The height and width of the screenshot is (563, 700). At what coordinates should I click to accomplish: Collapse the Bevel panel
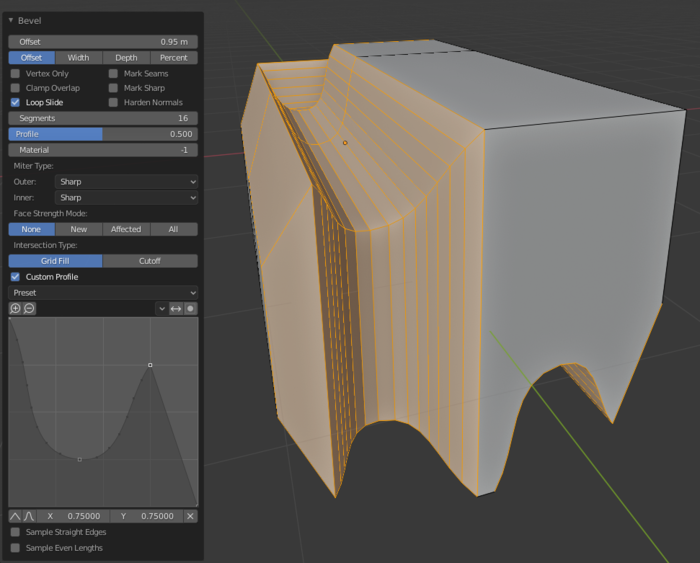[11, 20]
